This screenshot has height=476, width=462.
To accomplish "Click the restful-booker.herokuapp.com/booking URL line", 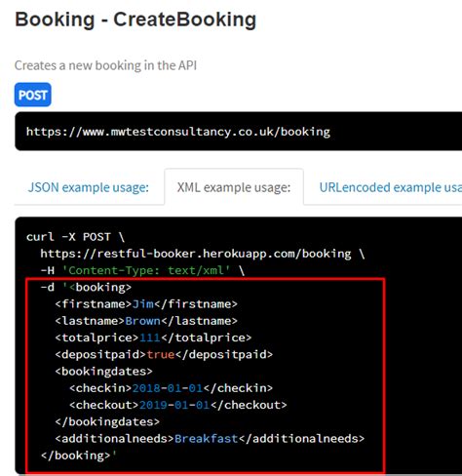I will pyautogui.click(x=203, y=254).
